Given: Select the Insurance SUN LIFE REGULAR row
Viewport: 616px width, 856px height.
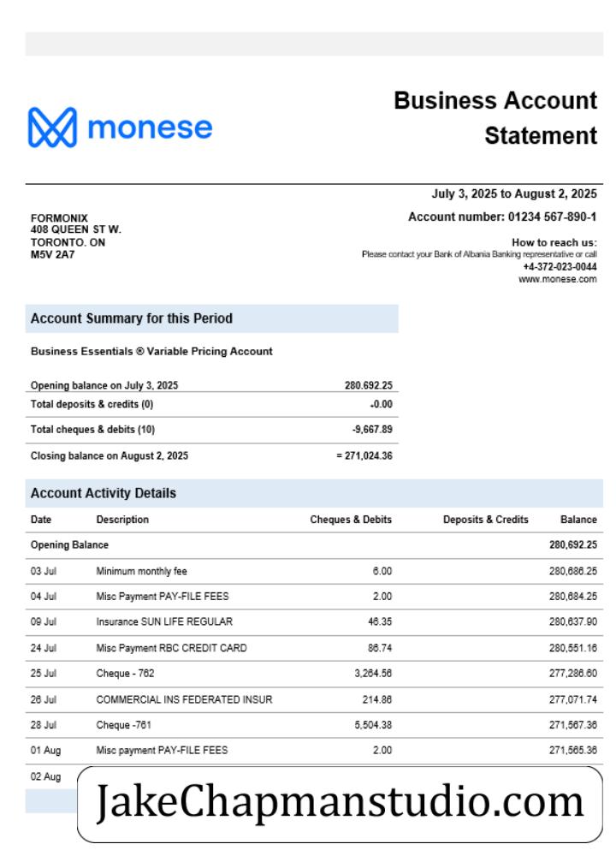Looking at the screenshot, I should pyautogui.click(x=314, y=621).
